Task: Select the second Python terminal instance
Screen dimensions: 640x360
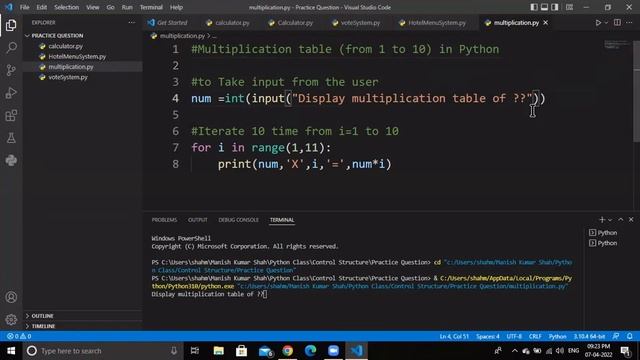Action: 603,243
